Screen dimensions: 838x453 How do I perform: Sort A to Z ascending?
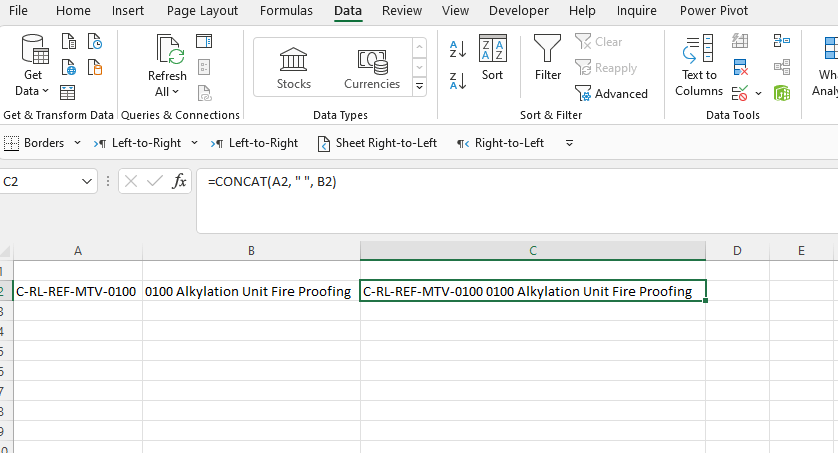(x=458, y=49)
